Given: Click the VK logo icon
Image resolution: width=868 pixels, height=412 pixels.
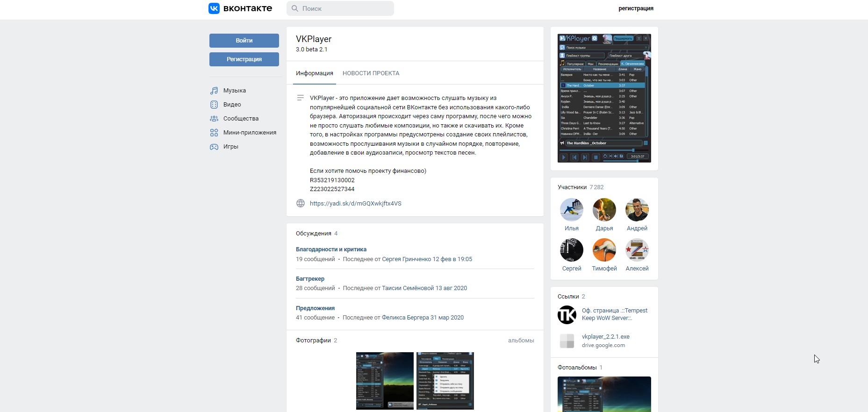Looking at the screenshot, I should click(x=214, y=8).
